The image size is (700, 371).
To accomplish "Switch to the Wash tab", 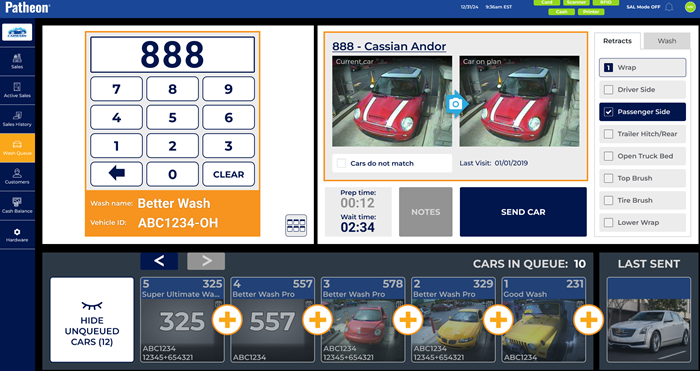I will [x=667, y=41].
